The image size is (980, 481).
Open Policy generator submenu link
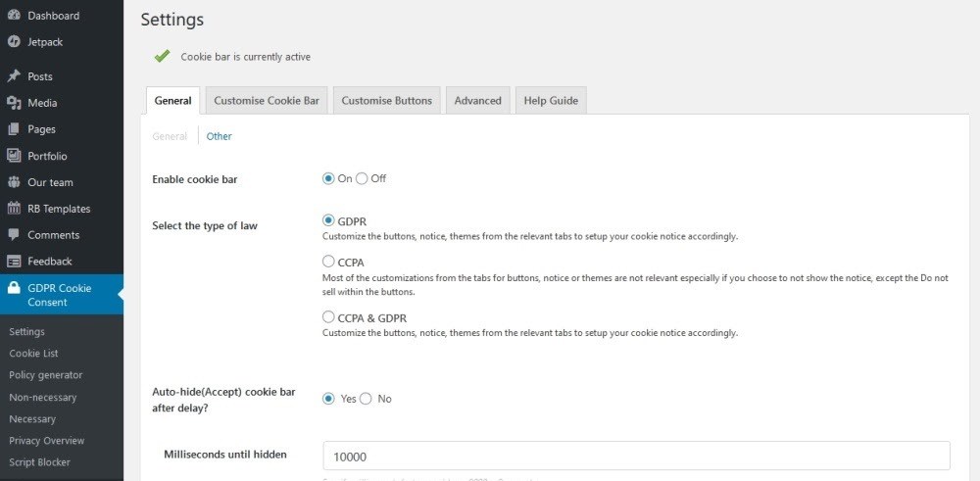[x=46, y=375]
